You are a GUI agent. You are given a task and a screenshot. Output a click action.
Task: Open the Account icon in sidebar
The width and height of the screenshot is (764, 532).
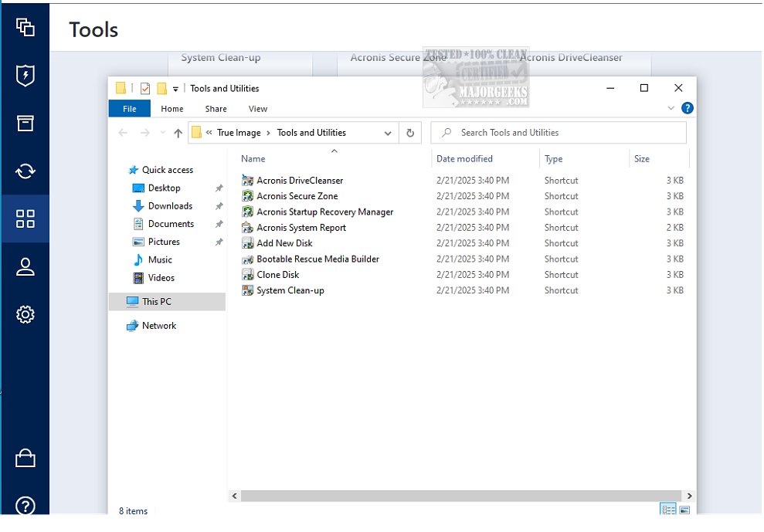coord(25,267)
